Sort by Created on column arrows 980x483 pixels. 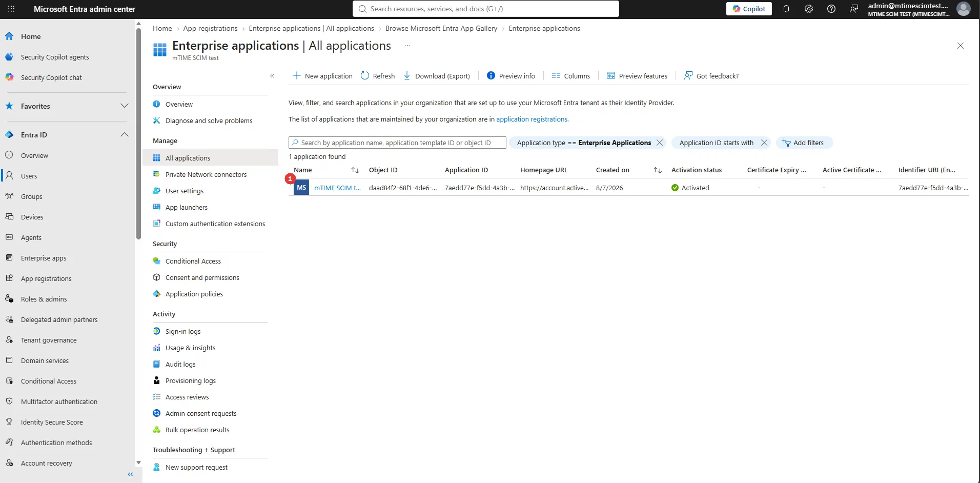[x=658, y=170]
